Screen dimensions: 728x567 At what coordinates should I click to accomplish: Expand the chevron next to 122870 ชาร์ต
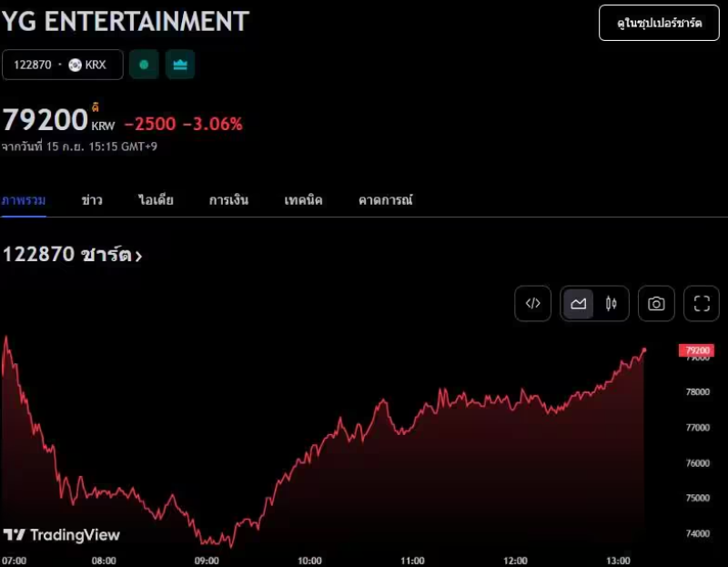(138, 256)
